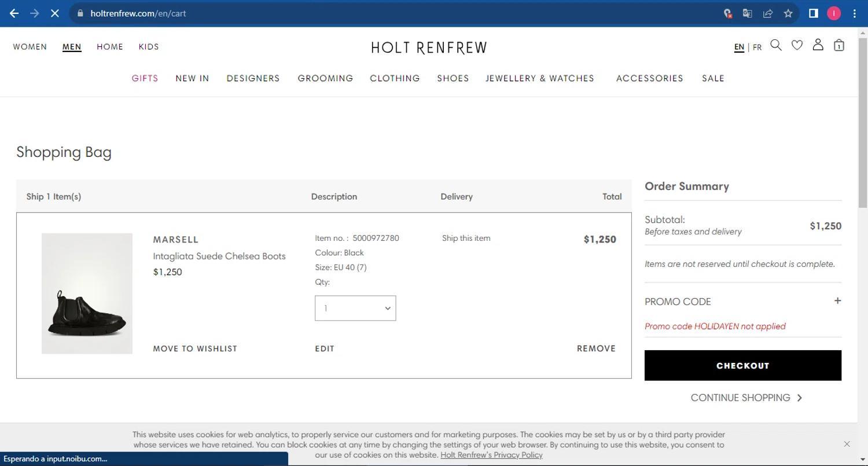Expand the Promo Code section
Screen dimensions: 868x466
click(837, 300)
